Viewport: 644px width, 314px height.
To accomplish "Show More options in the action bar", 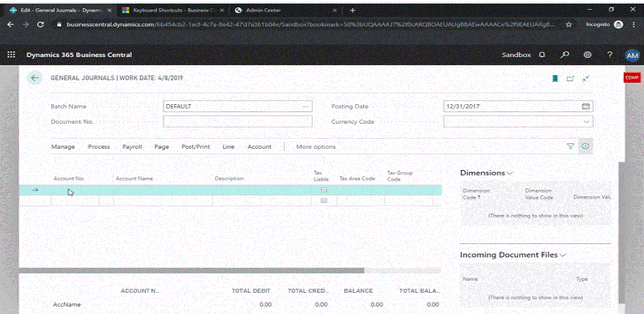I will coord(316,147).
